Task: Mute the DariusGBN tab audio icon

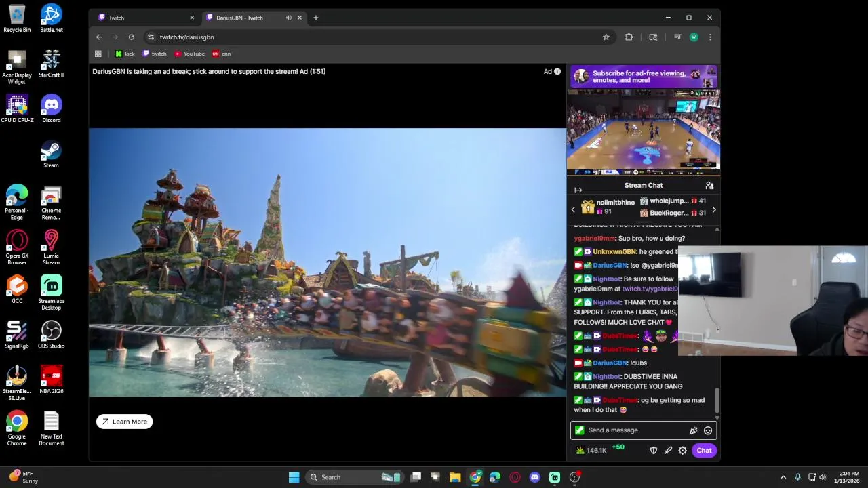Action: (289, 18)
